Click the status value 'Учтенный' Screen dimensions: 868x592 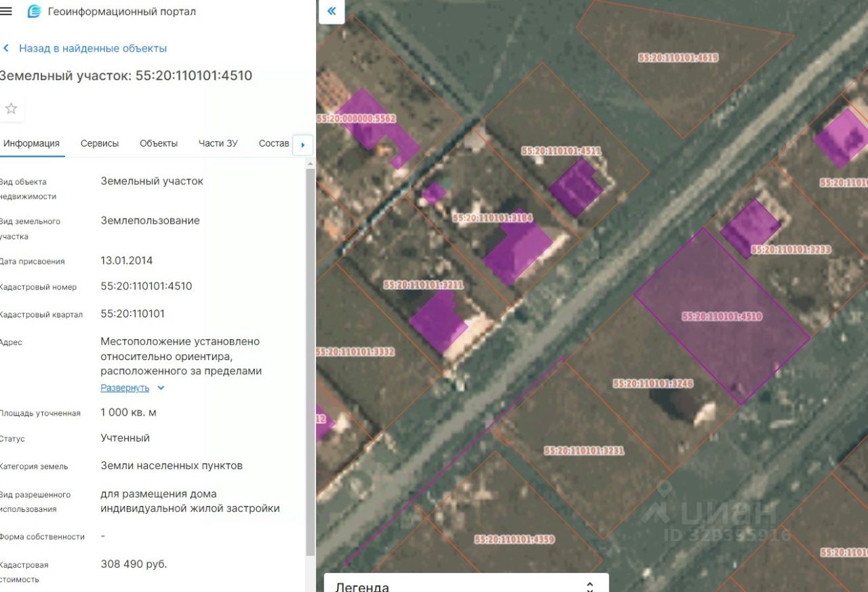(125, 438)
